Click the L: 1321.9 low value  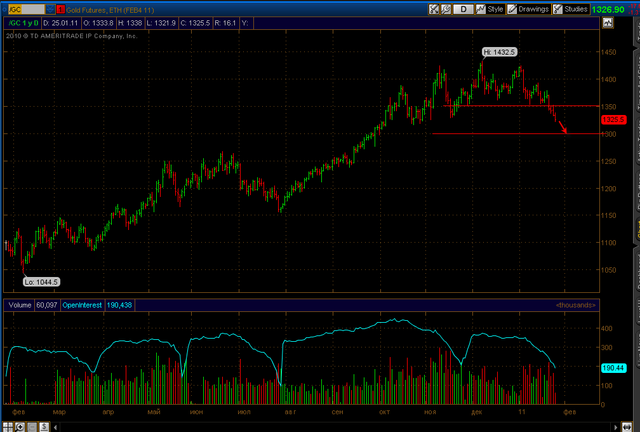[x=161, y=23]
